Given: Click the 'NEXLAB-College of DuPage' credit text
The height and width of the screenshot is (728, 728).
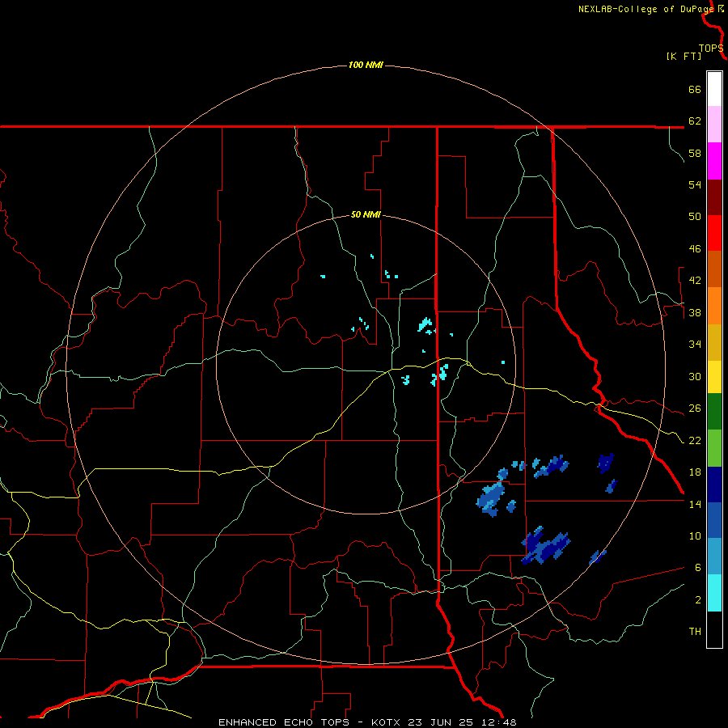Looking at the screenshot, I should (645, 9).
